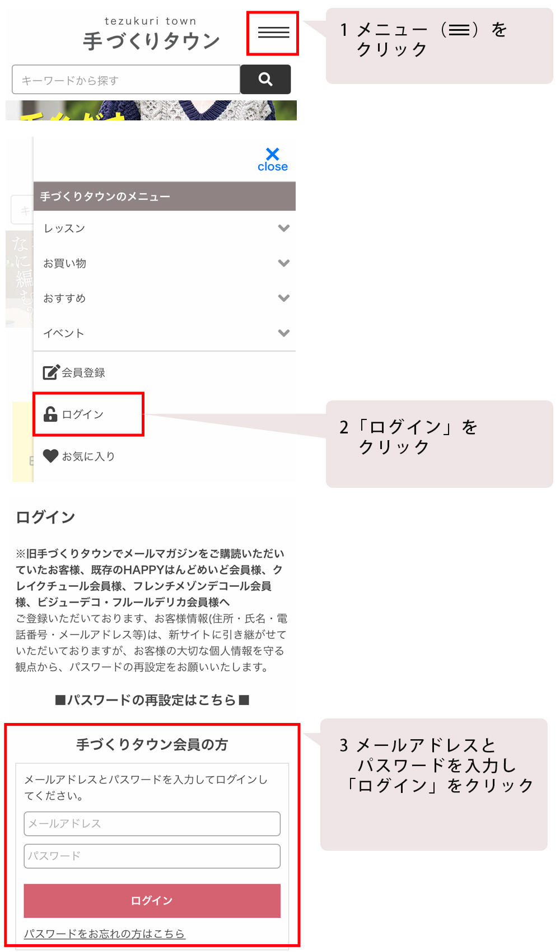Focus the パスワード input field

(152, 856)
